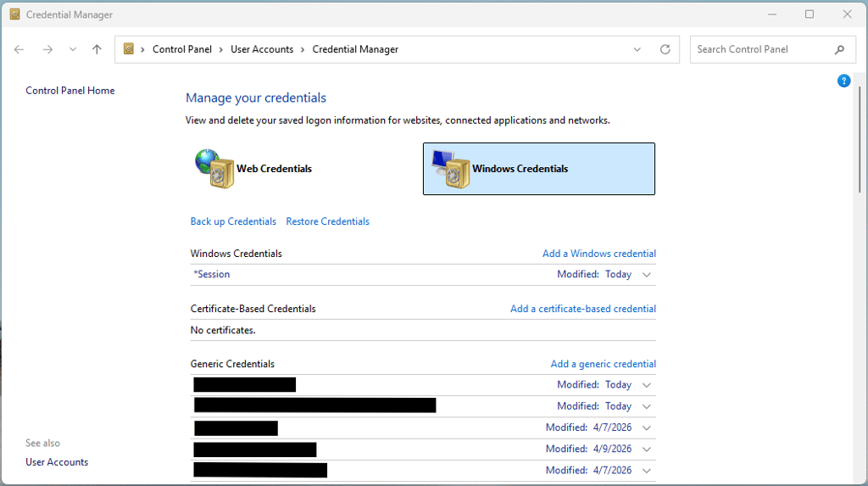
Task: Click the search magnifier icon
Action: click(x=840, y=49)
